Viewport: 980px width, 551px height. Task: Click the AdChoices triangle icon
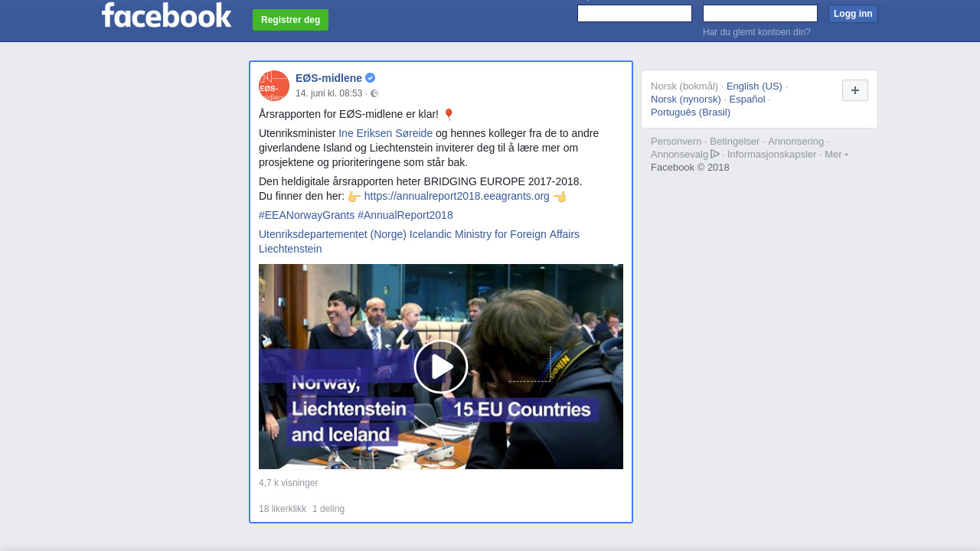(x=715, y=154)
